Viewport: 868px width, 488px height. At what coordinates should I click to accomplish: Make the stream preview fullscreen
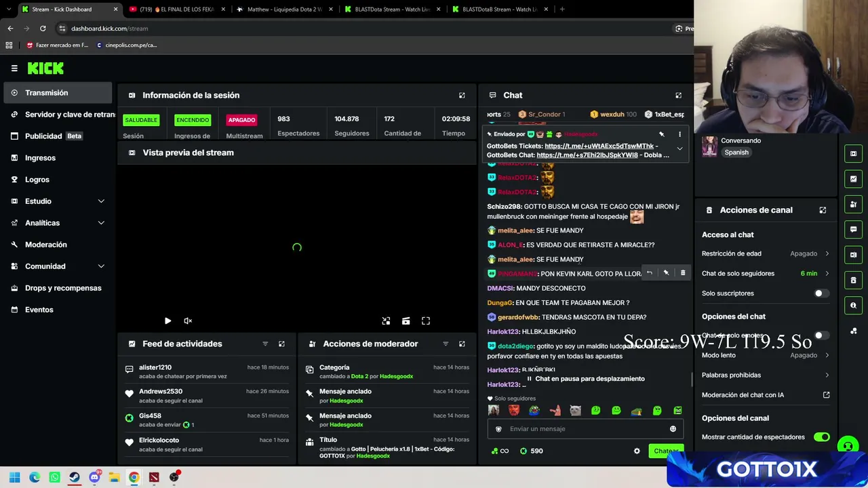[426, 321]
